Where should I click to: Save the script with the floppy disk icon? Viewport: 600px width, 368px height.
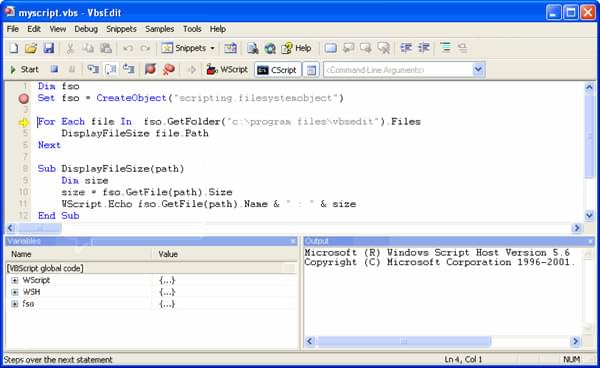(49, 48)
